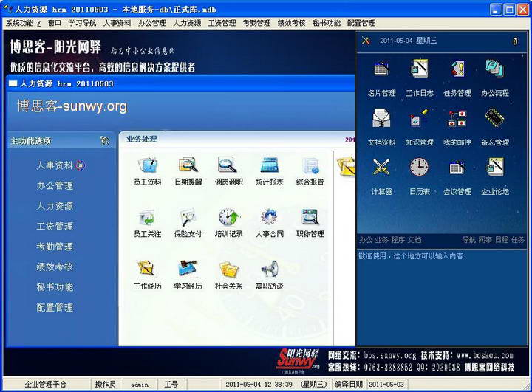The height and width of the screenshot is (392, 532).
Task: Open the 保险支付 icon
Action: tap(188, 217)
